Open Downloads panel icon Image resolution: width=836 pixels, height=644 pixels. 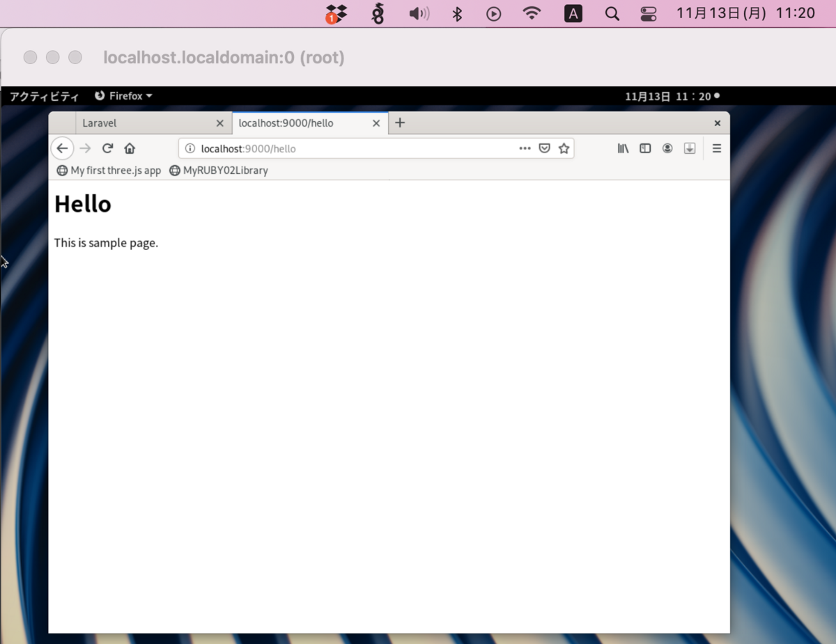pos(690,148)
